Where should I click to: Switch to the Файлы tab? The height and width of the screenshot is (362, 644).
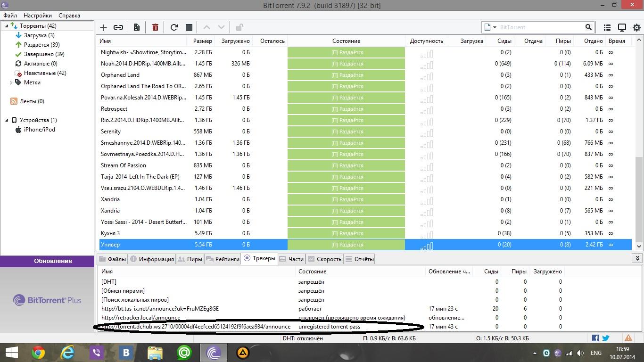tap(112, 259)
